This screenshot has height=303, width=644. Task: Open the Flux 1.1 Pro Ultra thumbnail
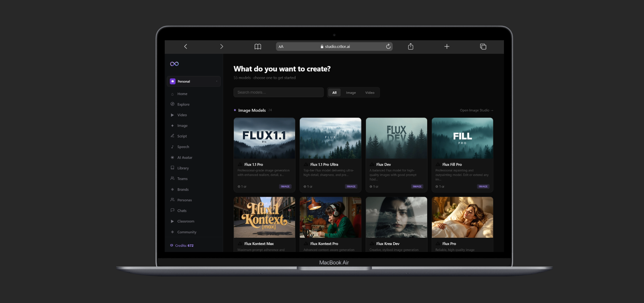point(330,138)
